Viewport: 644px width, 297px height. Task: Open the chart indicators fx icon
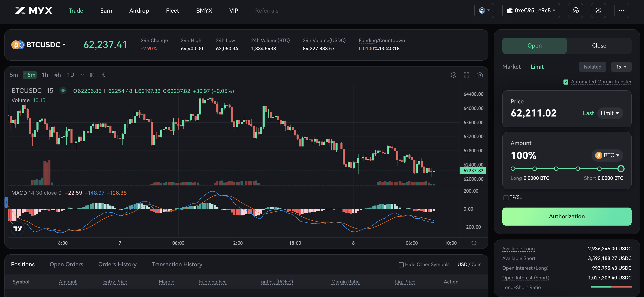point(104,75)
